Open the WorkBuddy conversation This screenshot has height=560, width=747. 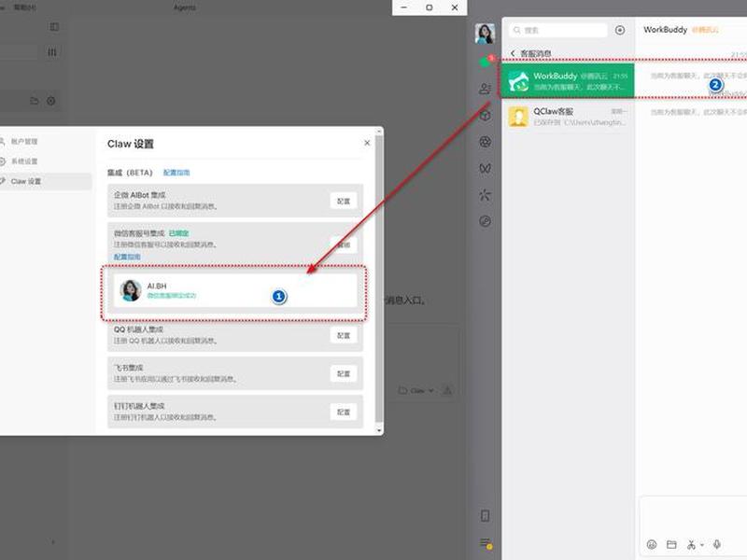tap(568, 81)
